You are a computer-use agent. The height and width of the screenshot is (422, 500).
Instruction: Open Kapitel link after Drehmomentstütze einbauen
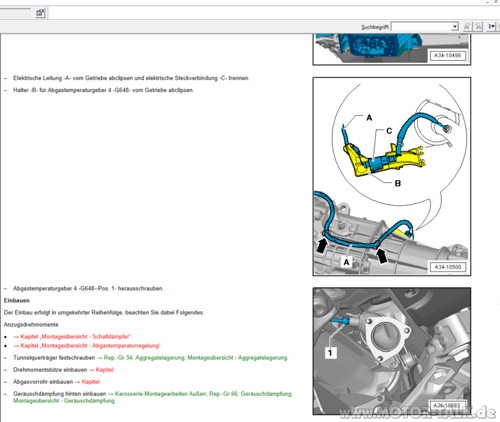102,370
